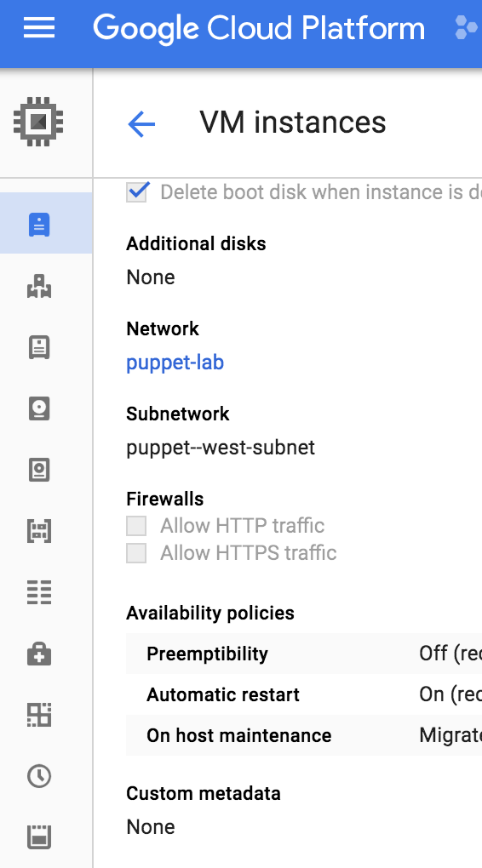Enable Allow HTTP traffic checkbox
482x868 pixels.
(136, 526)
